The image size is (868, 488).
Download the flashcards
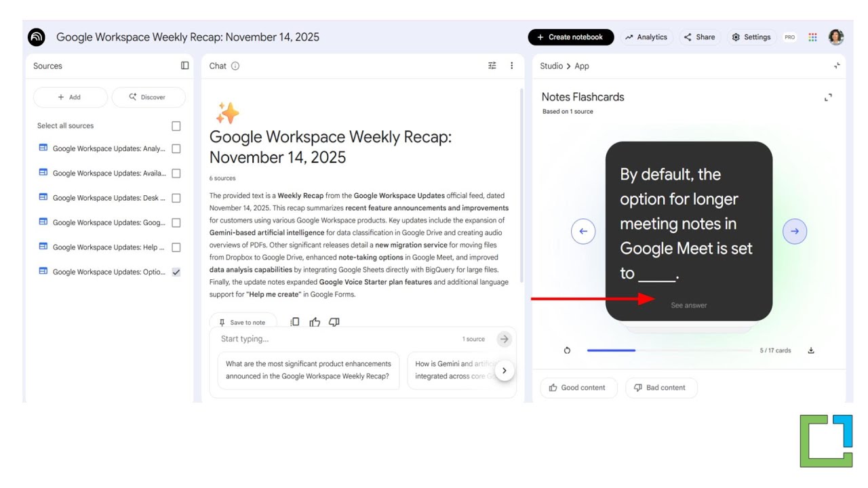811,350
